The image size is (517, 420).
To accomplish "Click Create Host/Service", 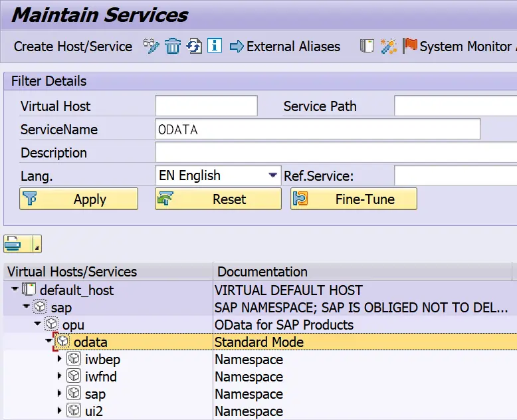I will [x=73, y=47].
